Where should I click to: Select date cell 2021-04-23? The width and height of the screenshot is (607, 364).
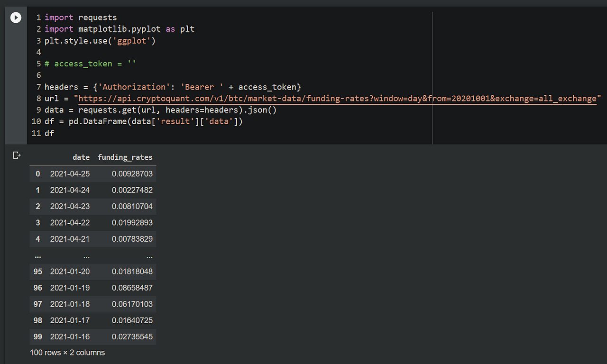click(x=70, y=206)
